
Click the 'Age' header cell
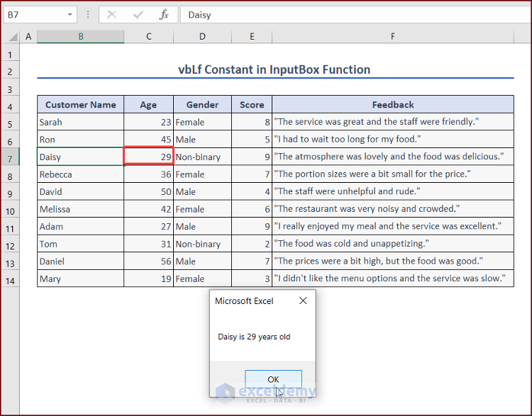[x=149, y=104]
